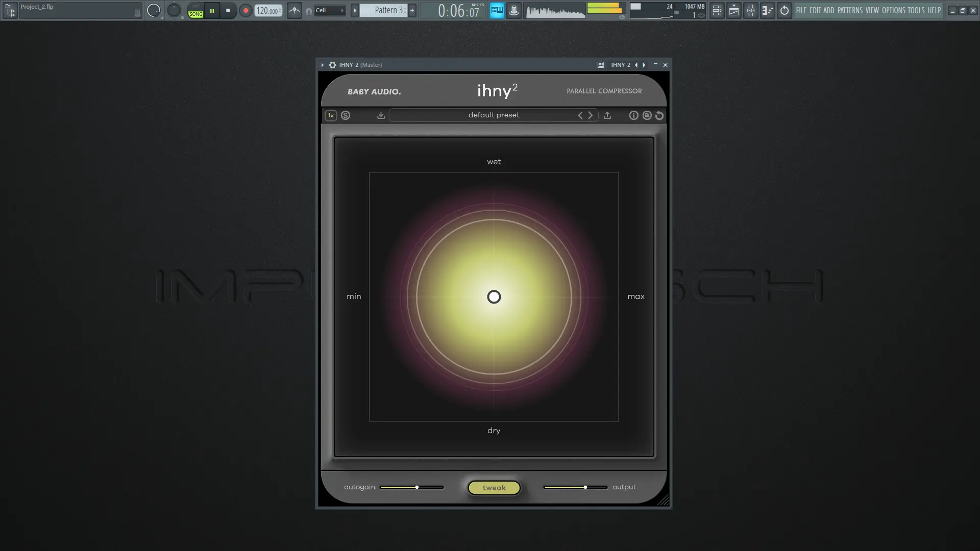Toggle the tweak panel button
The width and height of the screenshot is (980, 551).
click(494, 488)
